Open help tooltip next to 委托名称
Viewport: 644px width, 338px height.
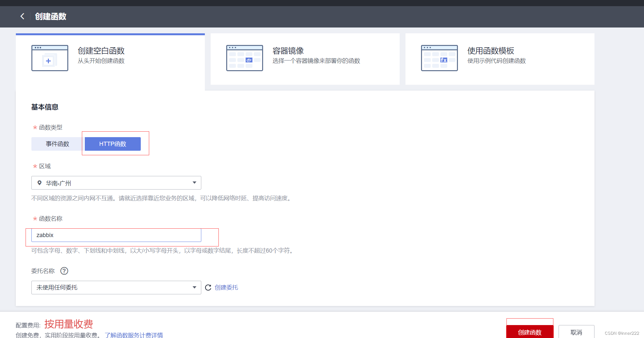pos(64,271)
